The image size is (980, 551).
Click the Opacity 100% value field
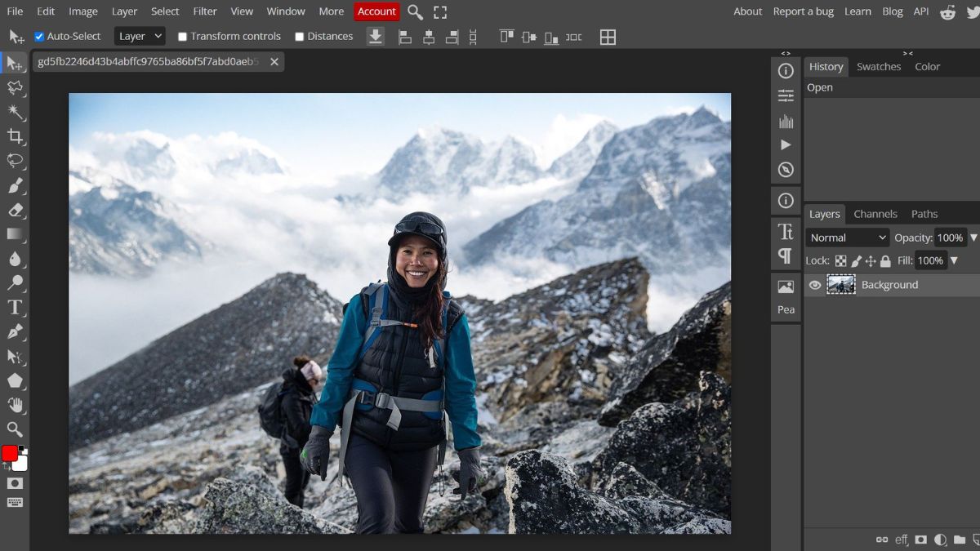tap(950, 238)
